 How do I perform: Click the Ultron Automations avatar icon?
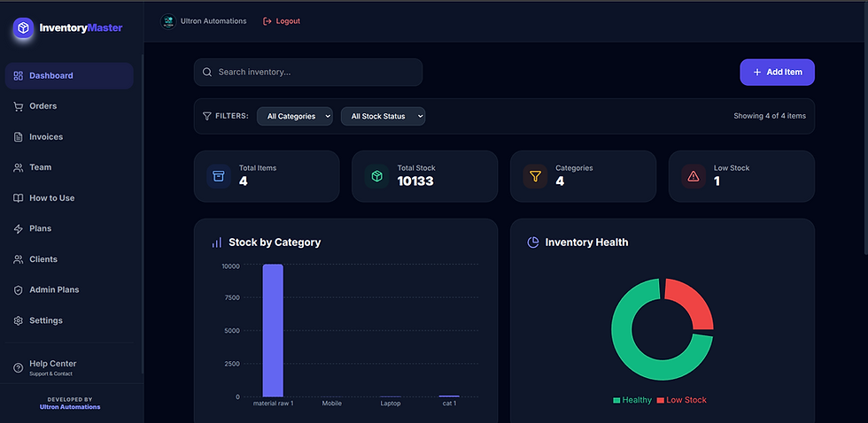(167, 21)
